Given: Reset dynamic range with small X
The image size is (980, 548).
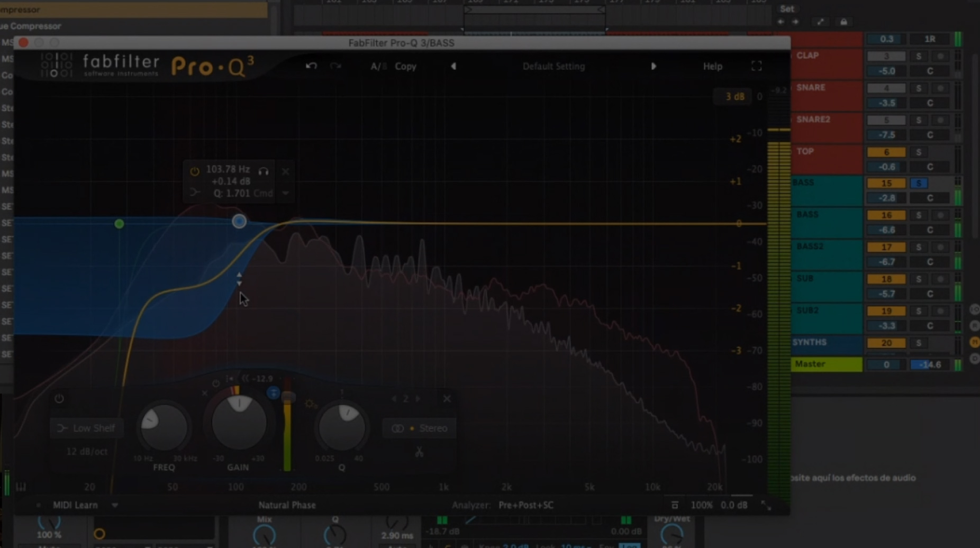Looking at the screenshot, I should [205, 393].
